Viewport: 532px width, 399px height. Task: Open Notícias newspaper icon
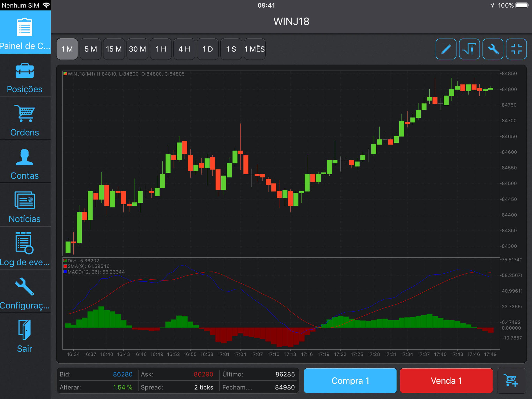click(25, 200)
